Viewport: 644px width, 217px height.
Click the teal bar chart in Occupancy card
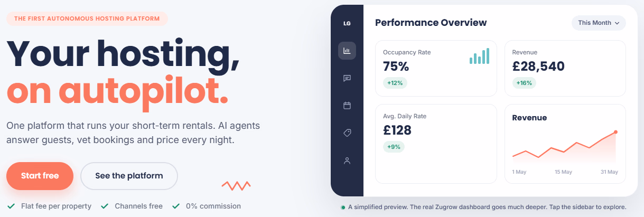pyautogui.click(x=479, y=56)
